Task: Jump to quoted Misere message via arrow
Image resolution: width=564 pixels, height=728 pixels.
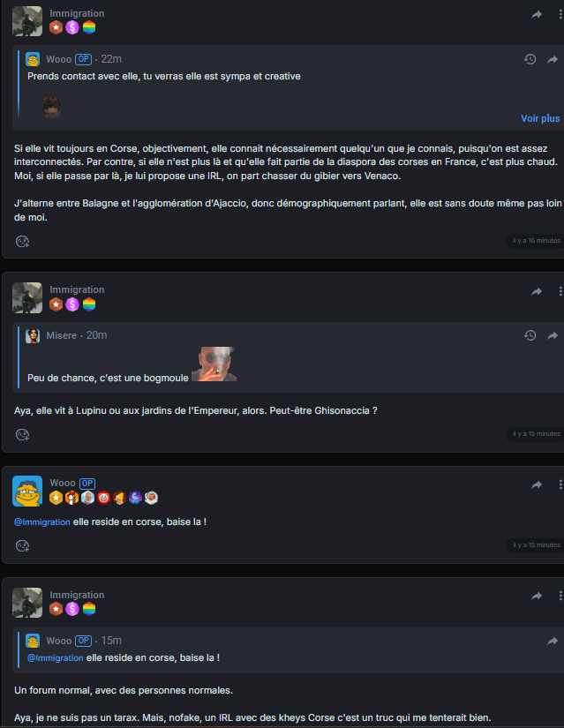Action: pyautogui.click(x=553, y=335)
